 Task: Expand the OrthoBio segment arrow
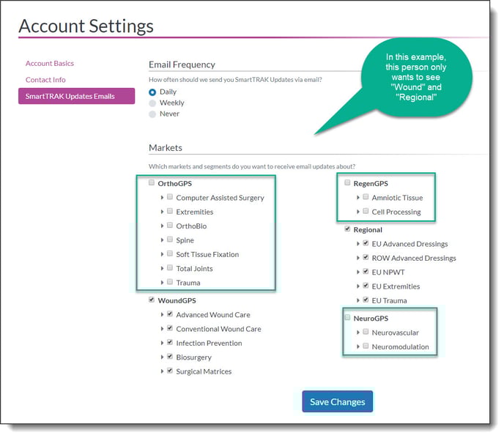[163, 226]
